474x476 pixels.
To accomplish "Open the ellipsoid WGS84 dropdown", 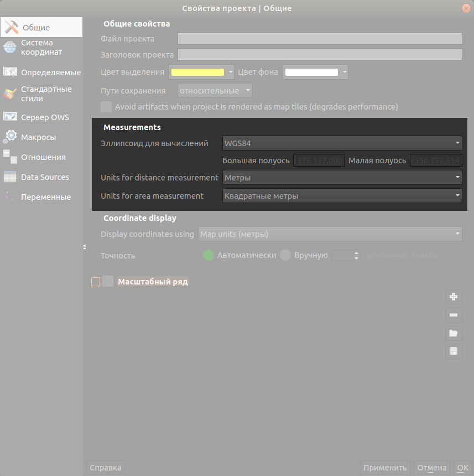I will (x=342, y=143).
